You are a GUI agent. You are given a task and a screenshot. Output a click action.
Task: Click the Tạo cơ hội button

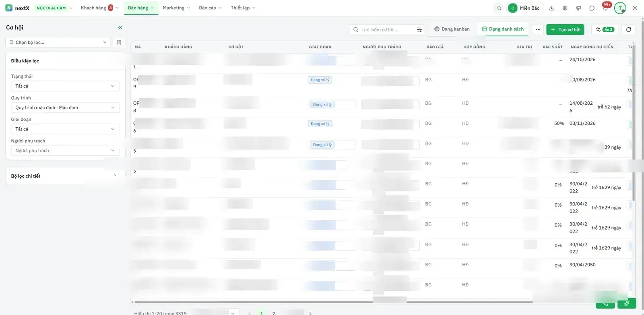click(x=565, y=29)
